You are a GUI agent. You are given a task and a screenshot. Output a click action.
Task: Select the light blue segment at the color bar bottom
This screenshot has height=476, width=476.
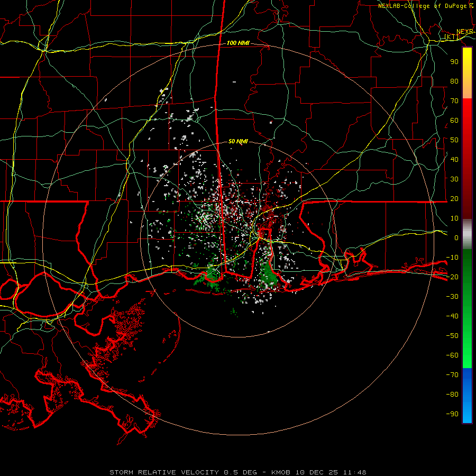click(x=467, y=410)
